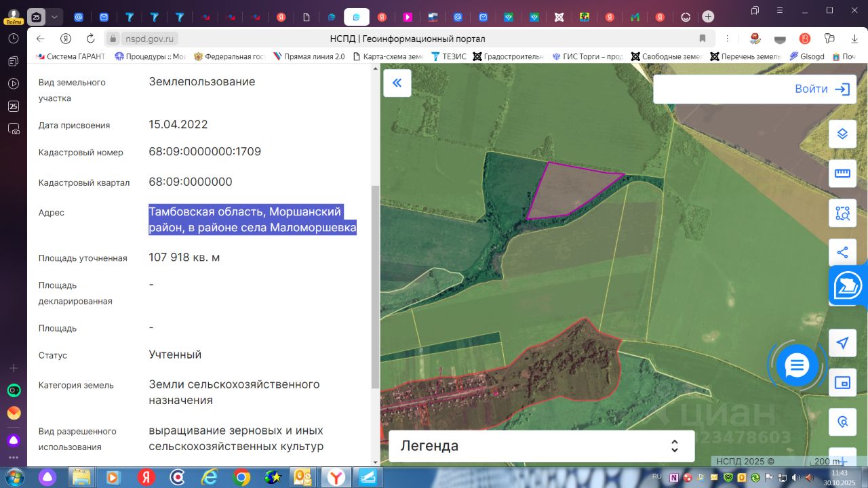
Task: Click the nspd.gov.ru address field
Action: tap(151, 39)
